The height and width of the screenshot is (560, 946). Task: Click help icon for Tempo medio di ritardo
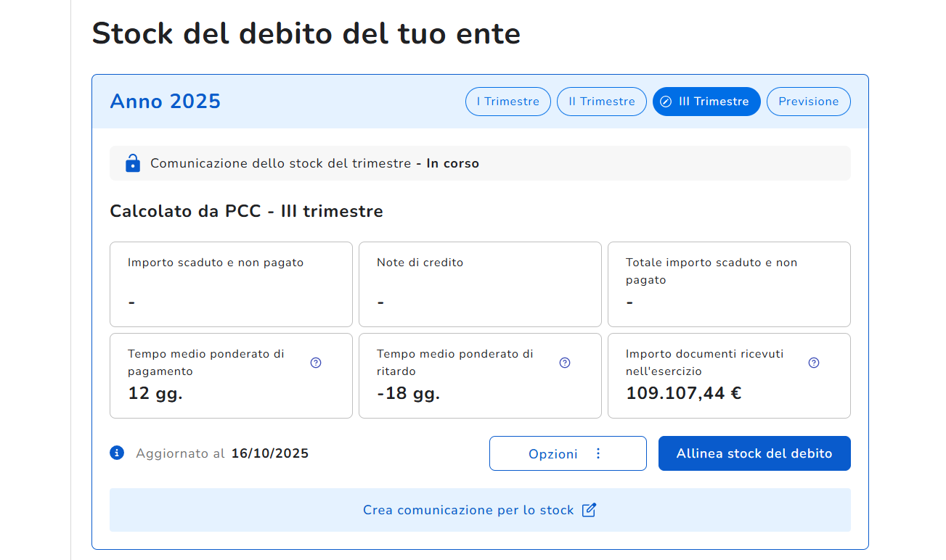pos(565,363)
